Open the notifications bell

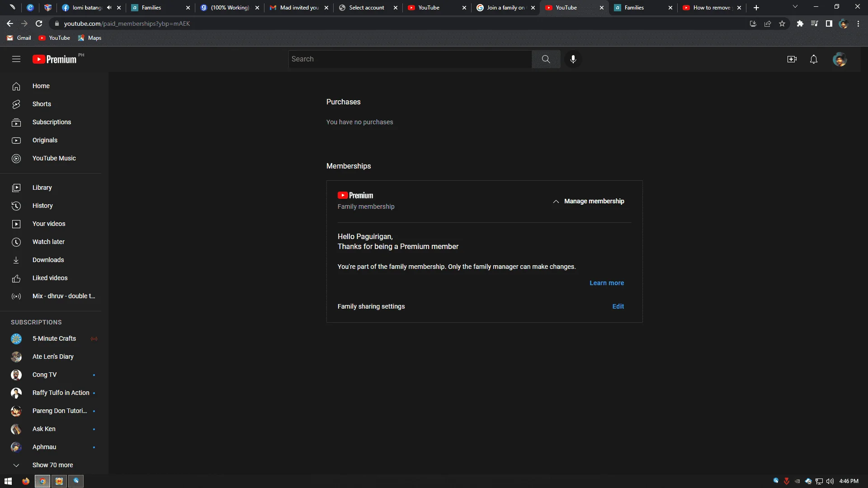[x=813, y=59]
